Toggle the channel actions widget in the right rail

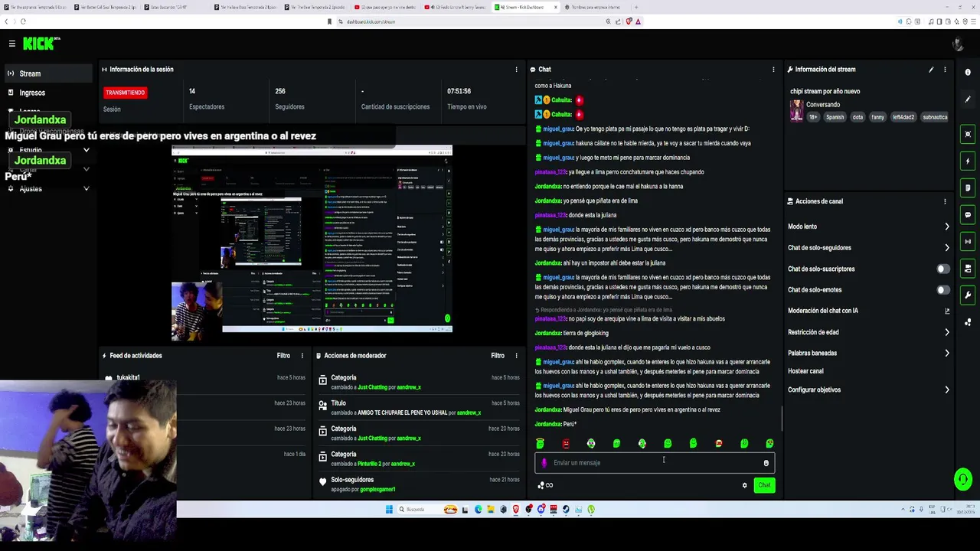pos(968,269)
